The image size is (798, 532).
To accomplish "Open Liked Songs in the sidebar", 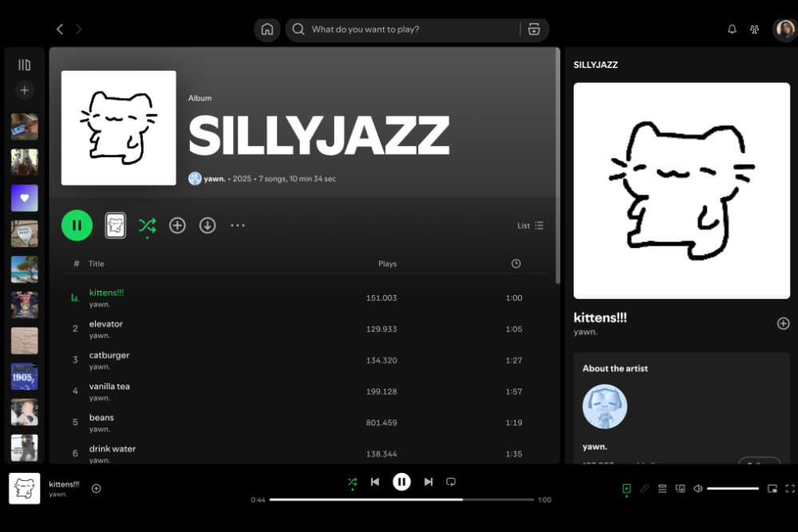I will (25, 198).
